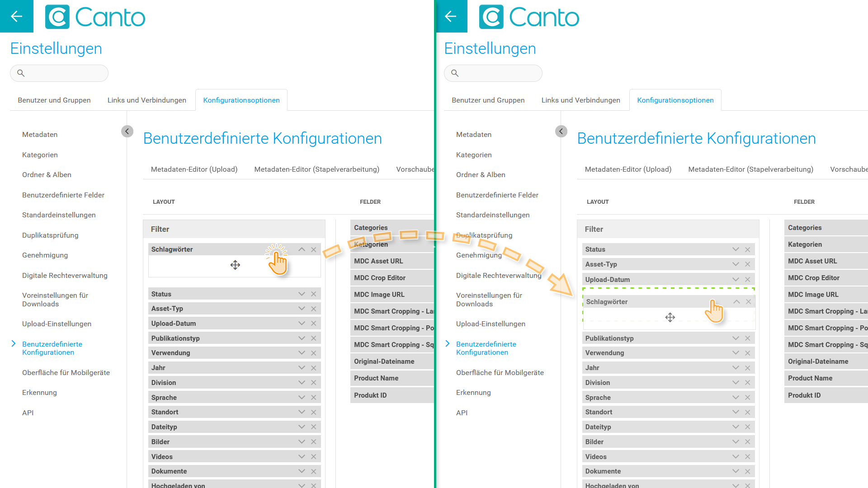Select the Original-Dateiname field in the right panel
Screen dimensions: 868x488
826,361
